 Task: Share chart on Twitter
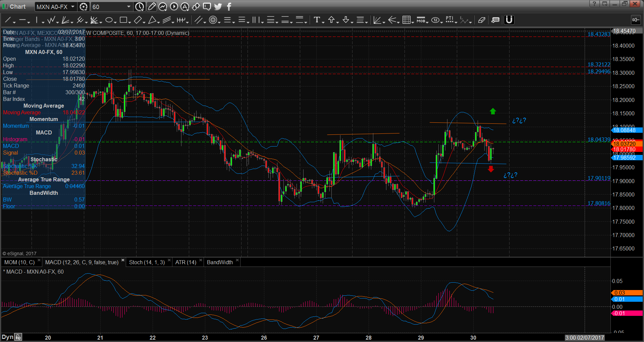(218, 6)
